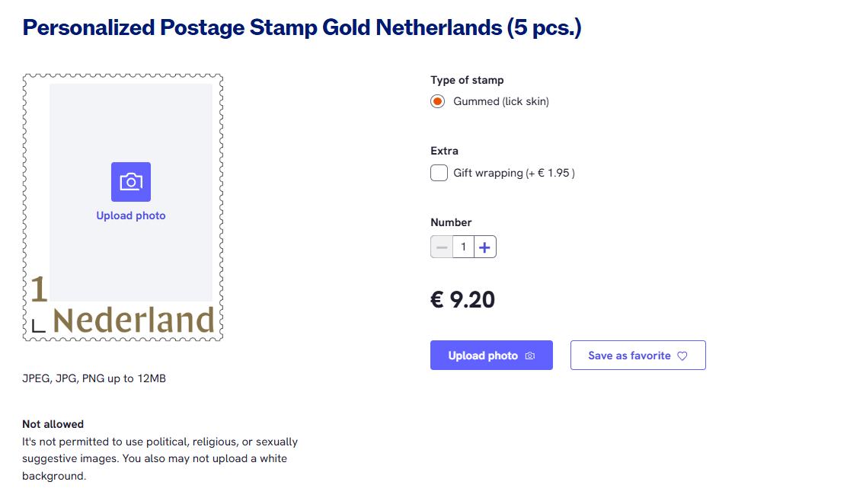Click the 'Gift wrapping (+ € 1.95)' label

tap(513, 173)
